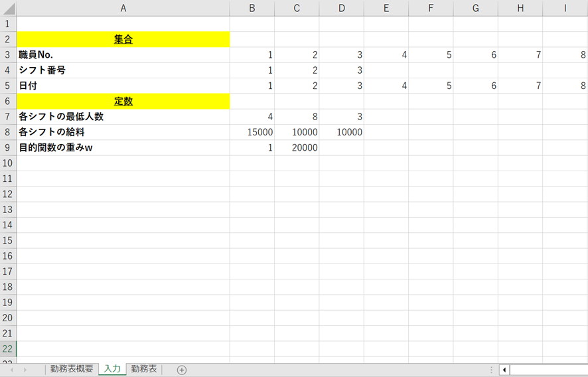The height and width of the screenshot is (377, 588).
Task: Select the 目的関数の重みw label cell
Action: tap(123, 148)
